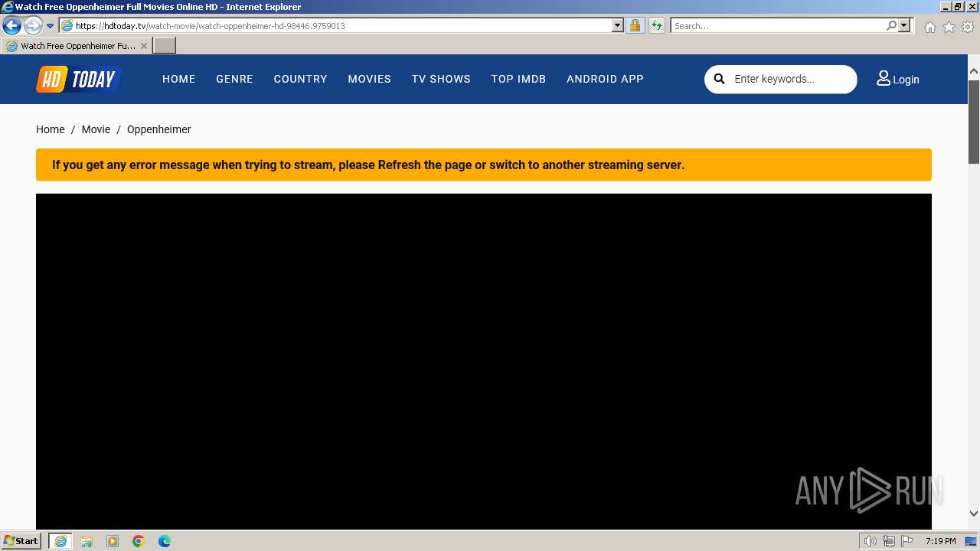Close the Watch Free Oppenheimer tab
The image size is (980, 551).
pos(144,46)
